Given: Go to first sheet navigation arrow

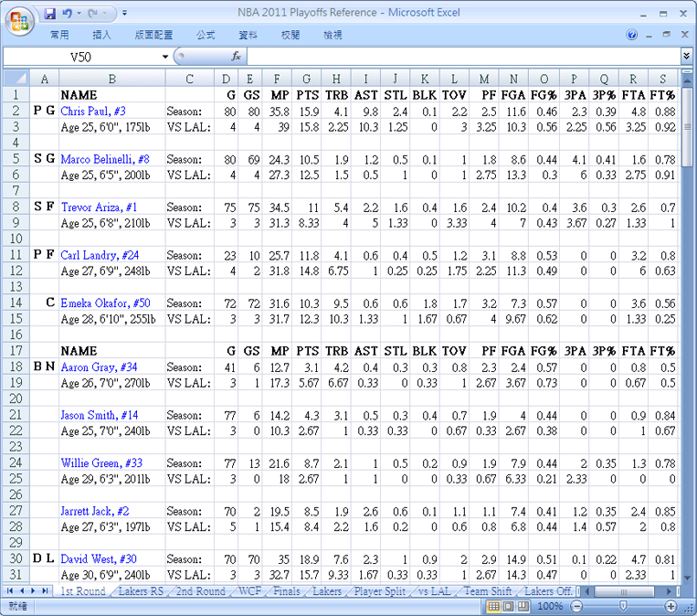Looking at the screenshot, I should tap(10, 591).
